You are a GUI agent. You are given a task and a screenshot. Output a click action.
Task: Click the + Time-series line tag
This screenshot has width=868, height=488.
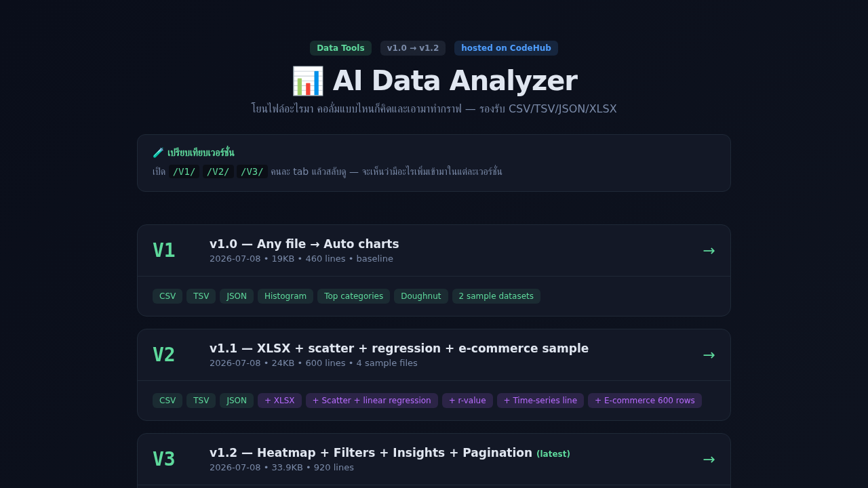pyautogui.click(x=540, y=401)
